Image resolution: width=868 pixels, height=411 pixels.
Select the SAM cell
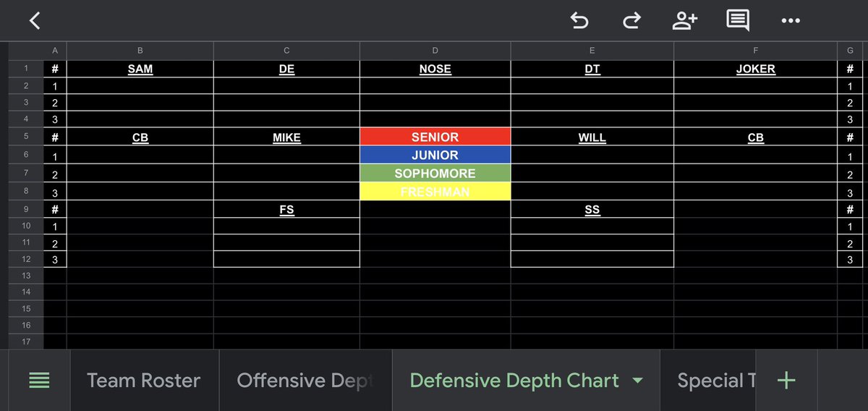tap(140, 69)
